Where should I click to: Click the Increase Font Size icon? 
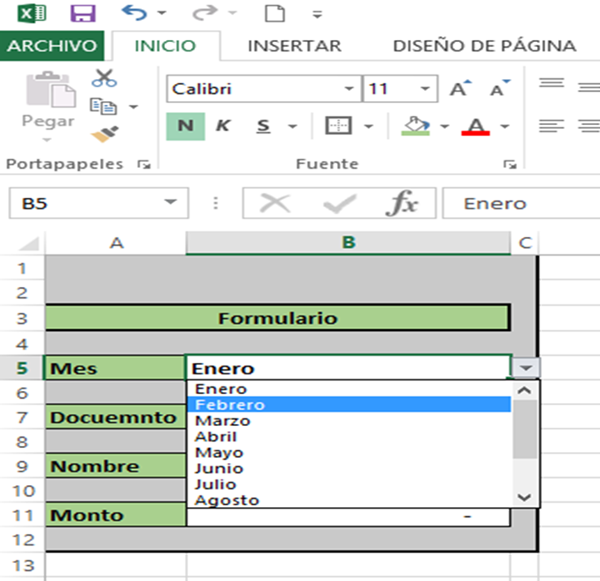click(460, 89)
